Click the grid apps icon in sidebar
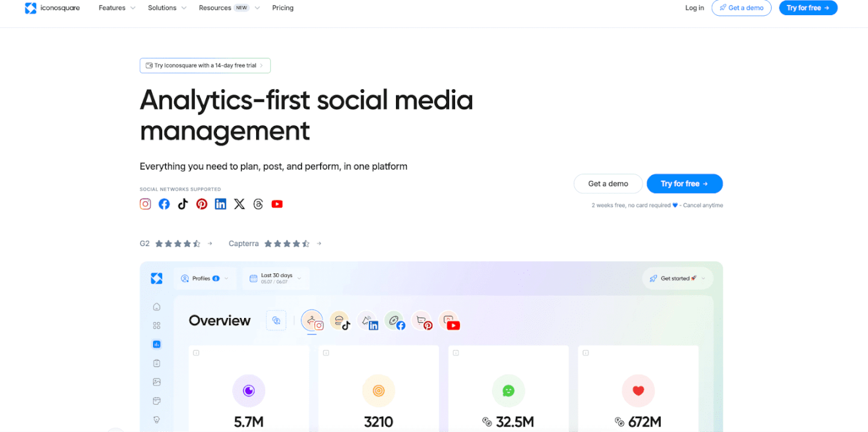Image resolution: width=868 pixels, height=432 pixels. [157, 325]
